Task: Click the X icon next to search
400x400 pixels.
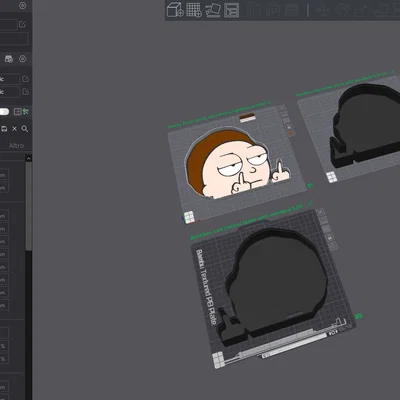Action: tap(14, 129)
